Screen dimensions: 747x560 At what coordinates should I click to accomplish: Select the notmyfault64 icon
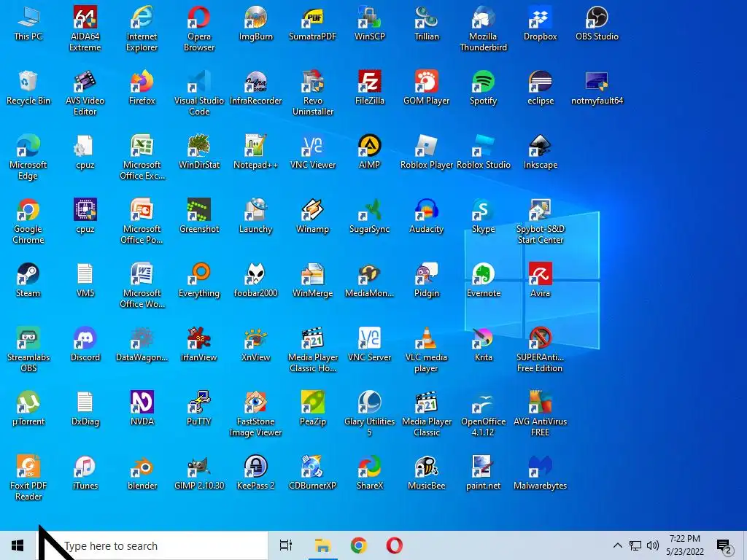pos(597,88)
